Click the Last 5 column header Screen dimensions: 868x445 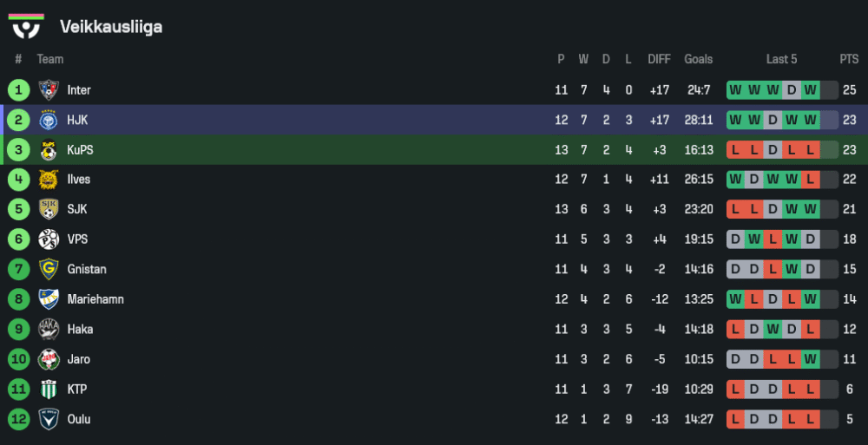tap(781, 59)
